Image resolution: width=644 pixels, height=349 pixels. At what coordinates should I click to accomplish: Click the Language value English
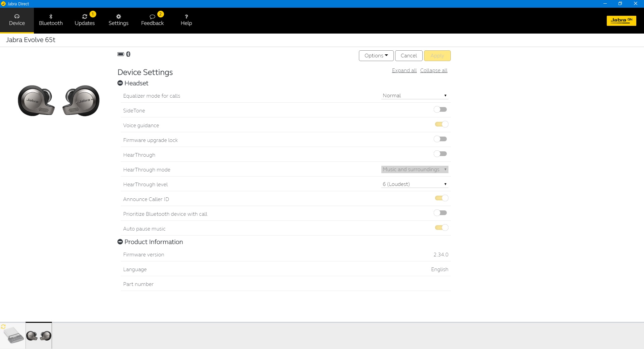pyautogui.click(x=439, y=269)
